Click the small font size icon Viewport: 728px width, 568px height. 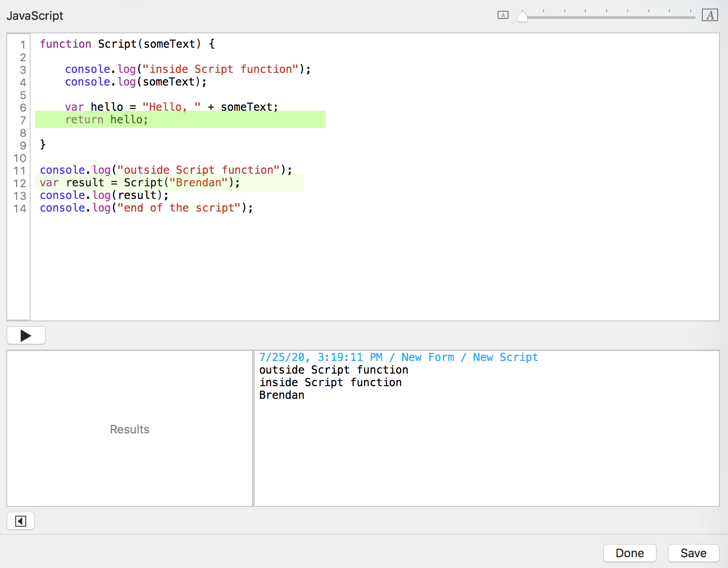tap(503, 15)
